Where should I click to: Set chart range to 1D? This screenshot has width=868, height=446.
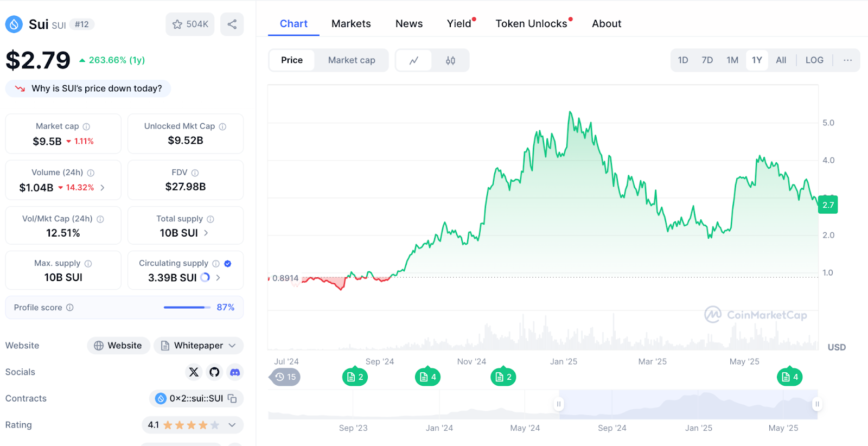[x=683, y=60]
